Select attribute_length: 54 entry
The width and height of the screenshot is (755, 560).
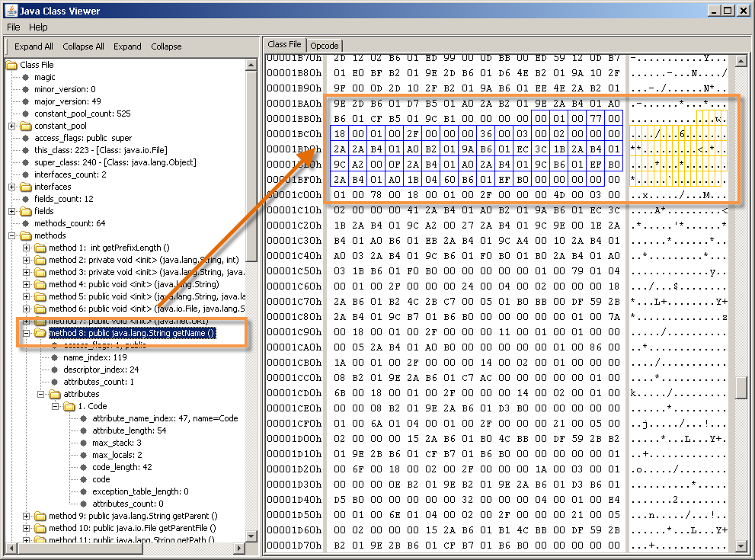pos(130,430)
